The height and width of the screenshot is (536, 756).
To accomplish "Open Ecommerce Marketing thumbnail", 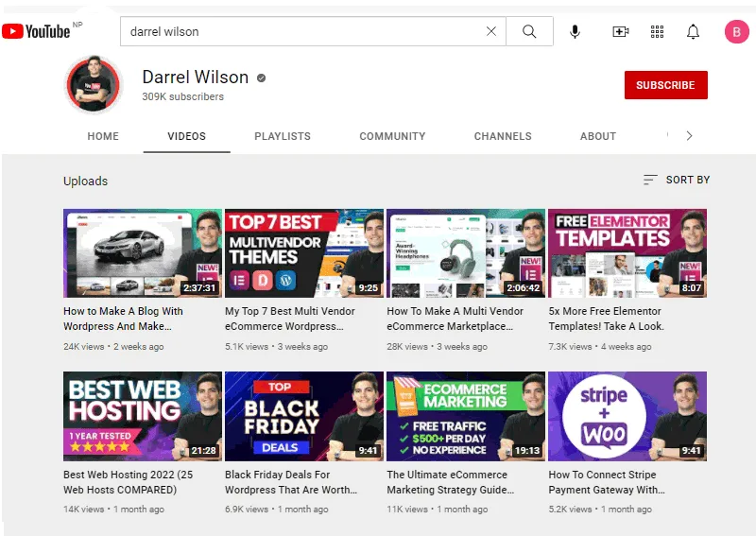I will 466,416.
